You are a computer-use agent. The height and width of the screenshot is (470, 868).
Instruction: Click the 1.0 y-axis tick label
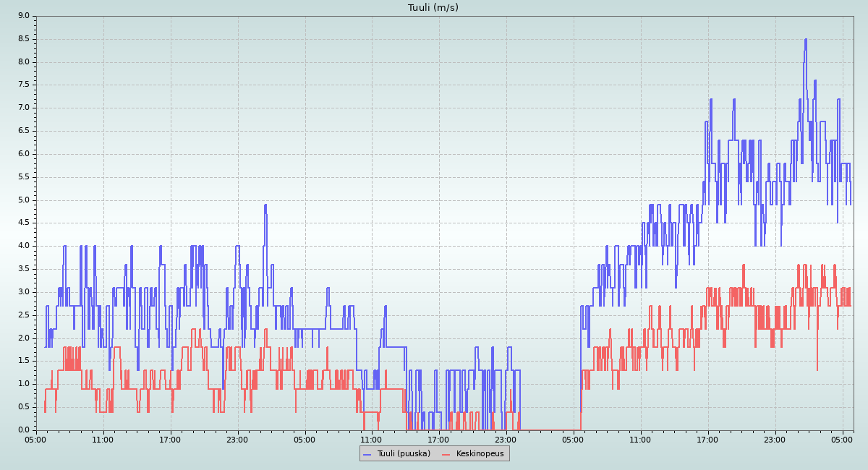click(x=23, y=384)
